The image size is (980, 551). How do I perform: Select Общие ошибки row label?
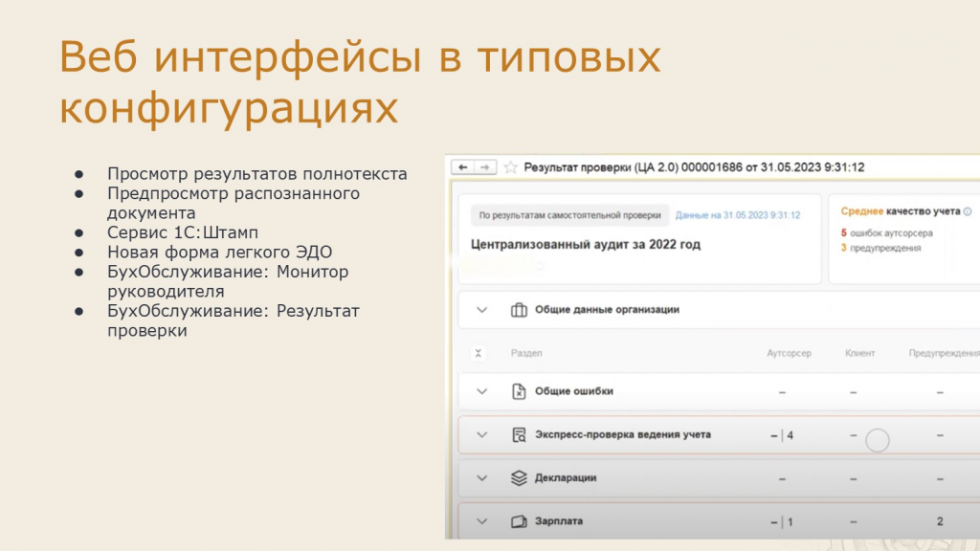[x=574, y=391]
